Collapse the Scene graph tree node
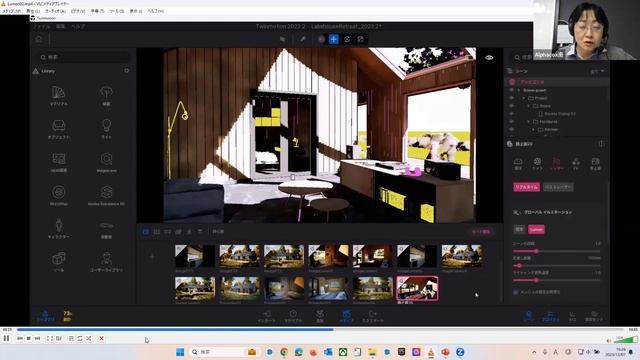Image resolution: width=640 pixels, height=360 pixels. (x=519, y=90)
